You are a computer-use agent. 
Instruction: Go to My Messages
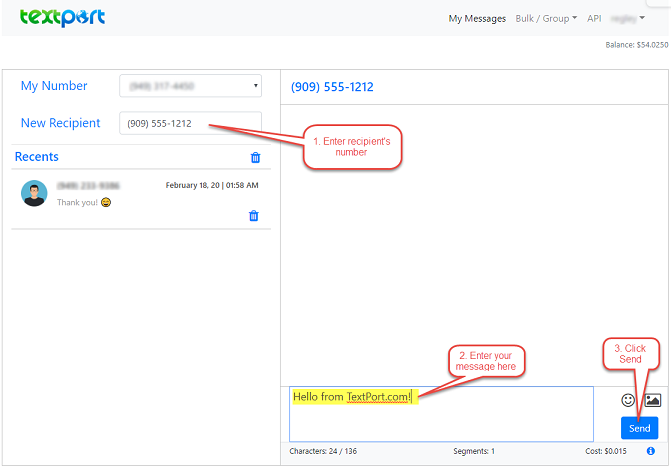coord(477,18)
